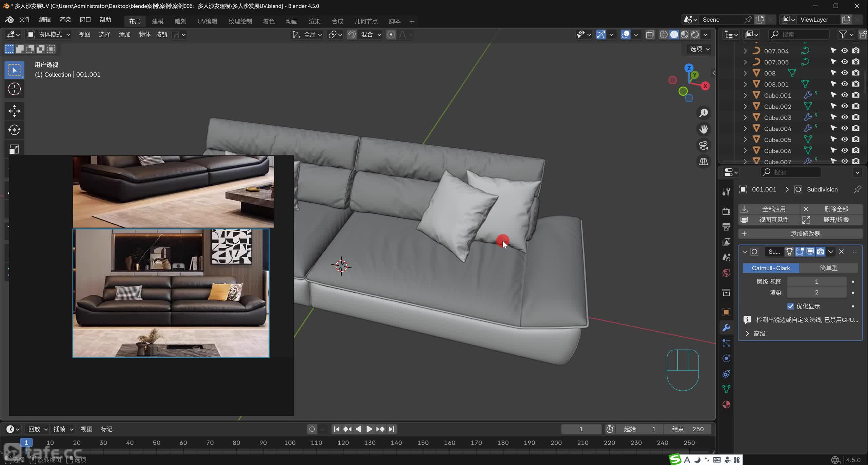Select the Rotate tool in the toolbar
Screen dimensions: 868x465
(x=14, y=130)
